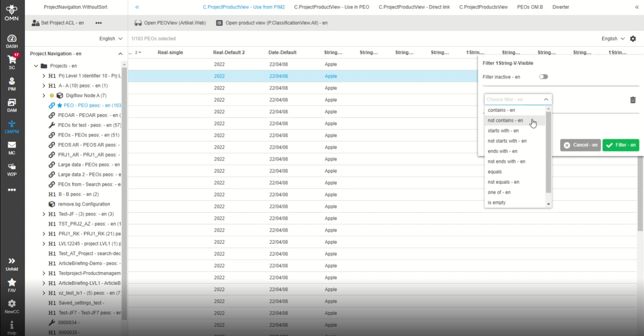Delete filter using trash icon
This screenshot has width=644, height=336.
[x=633, y=100]
